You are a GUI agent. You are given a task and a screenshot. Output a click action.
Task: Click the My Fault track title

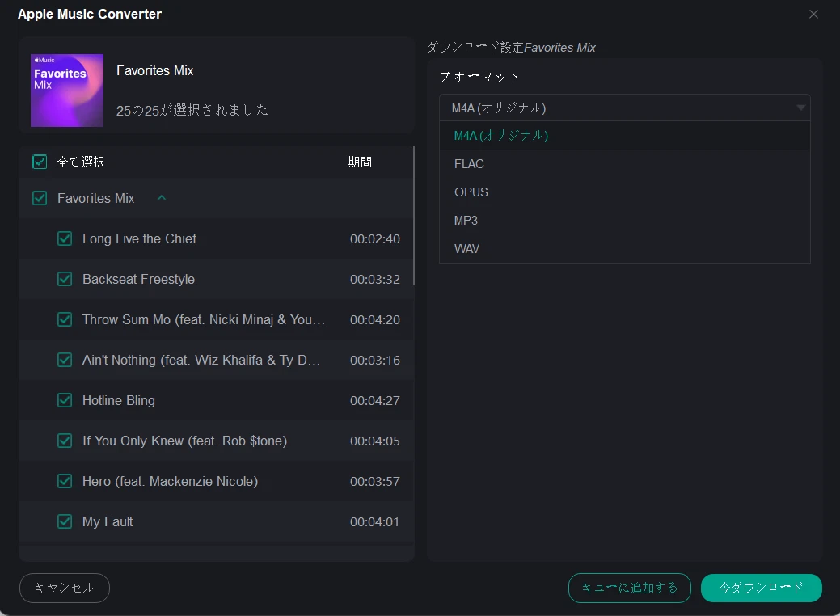pyautogui.click(x=108, y=521)
